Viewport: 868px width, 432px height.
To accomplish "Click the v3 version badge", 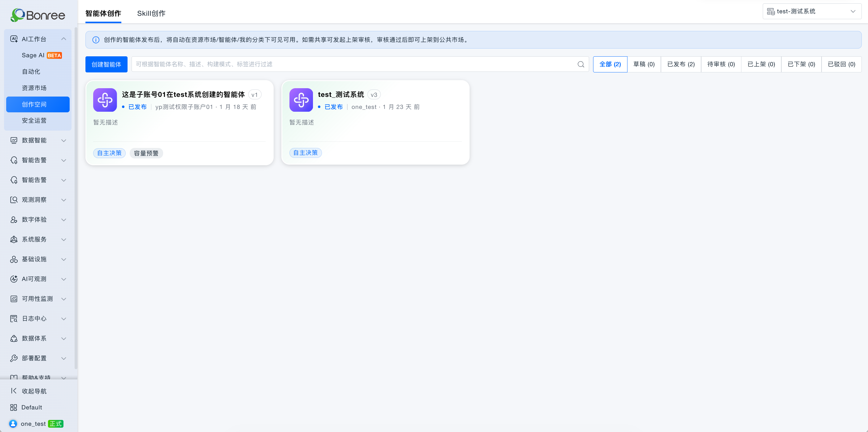I will tap(374, 95).
